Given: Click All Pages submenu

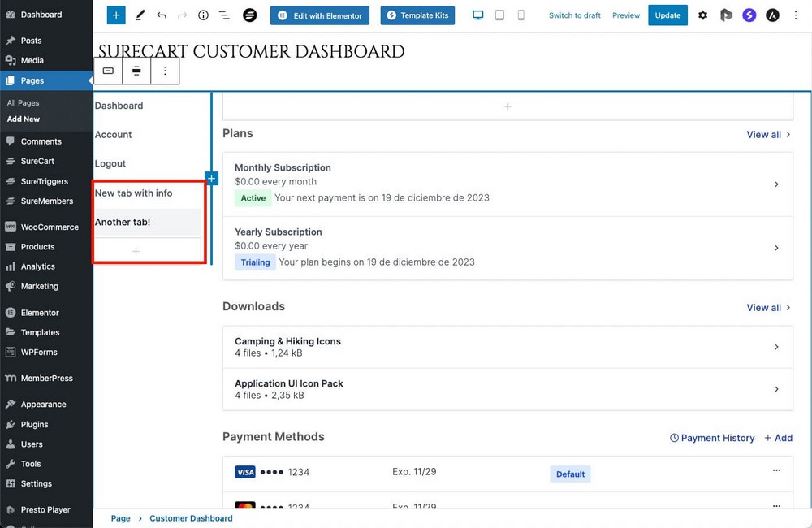Looking at the screenshot, I should click(x=24, y=102).
